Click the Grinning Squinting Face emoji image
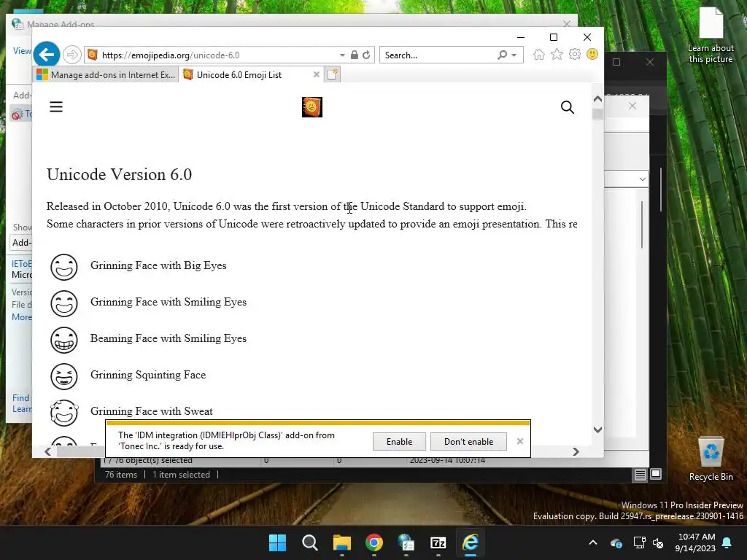This screenshot has height=560, width=747. tap(64, 376)
